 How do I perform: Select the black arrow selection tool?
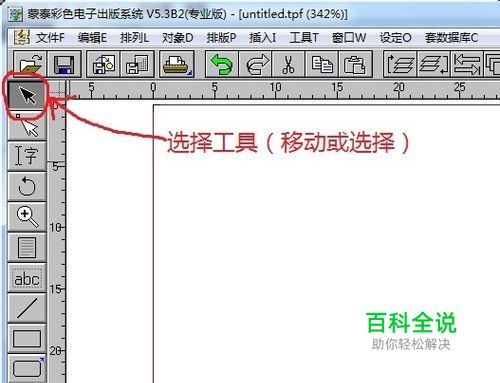click(x=27, y=96)
